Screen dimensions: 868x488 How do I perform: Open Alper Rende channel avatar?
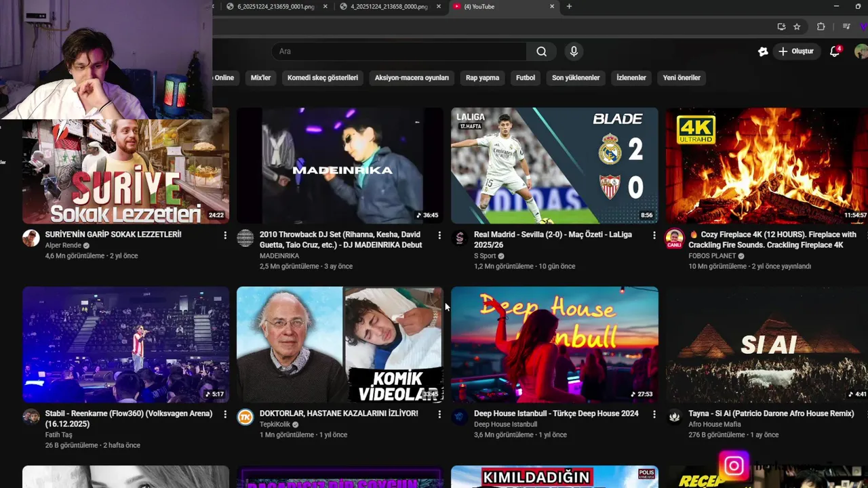click(x=31, y=238)
